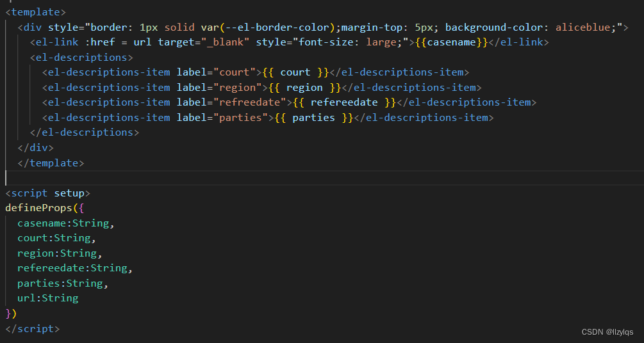Screen dimensions: 644x343
Task: Click the closing </div> tag
Action: click(36, 148)
